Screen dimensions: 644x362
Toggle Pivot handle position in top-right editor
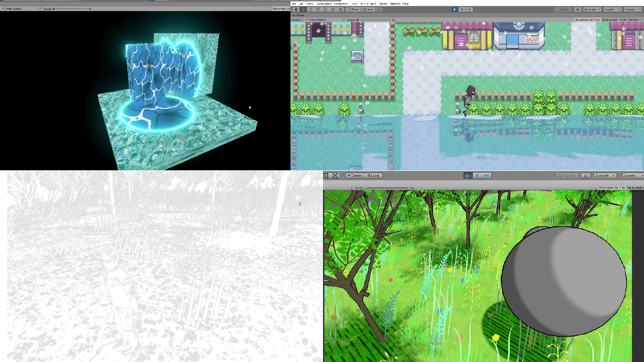[353, 9]
